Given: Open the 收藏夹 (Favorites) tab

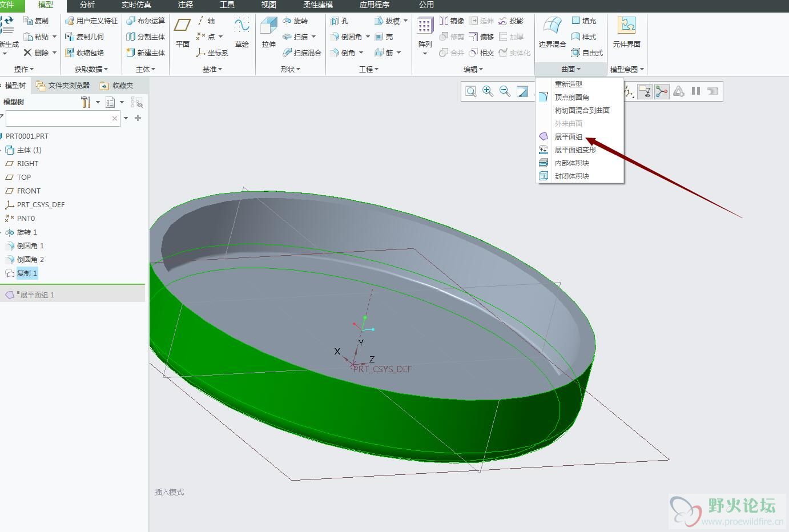Looking at the screenshot, I should coord(116,86).
